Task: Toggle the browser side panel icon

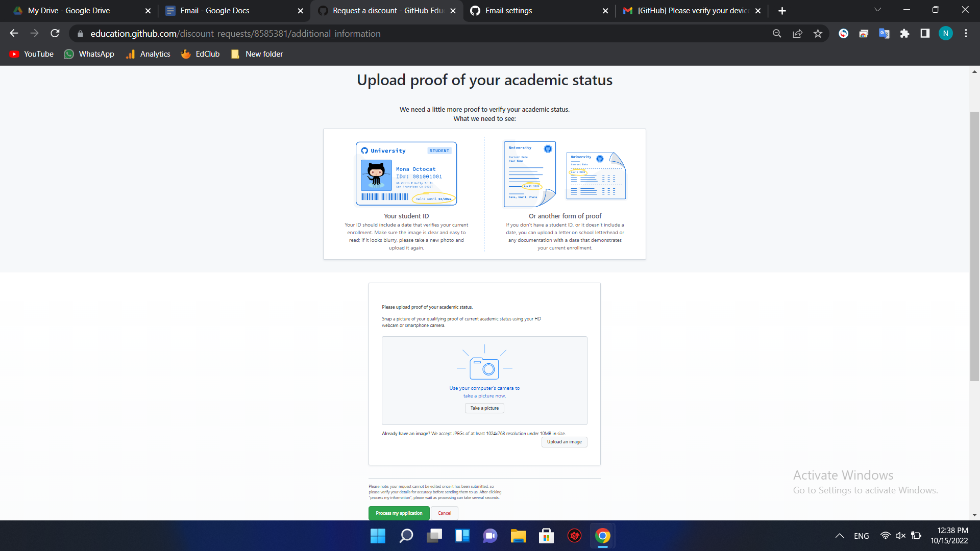Action: coord(925,34)
